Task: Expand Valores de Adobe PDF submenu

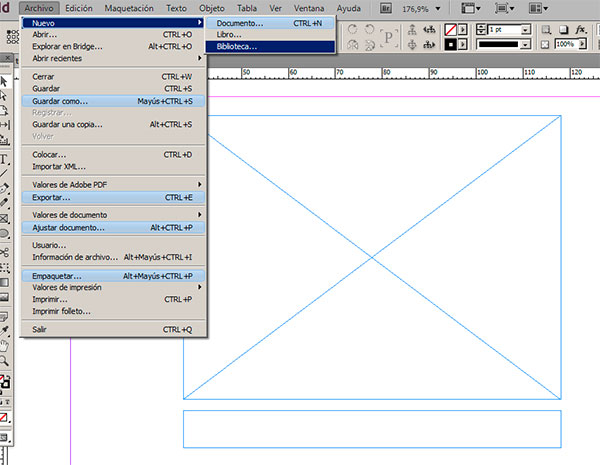Action: pyautogui.click(x=113, y=184)
